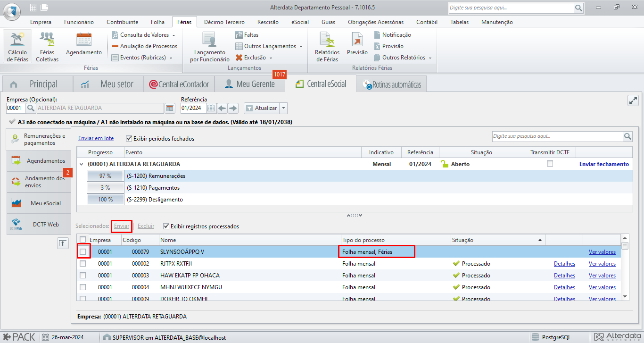Open Relatórios de Férias

tap(327, 47)
